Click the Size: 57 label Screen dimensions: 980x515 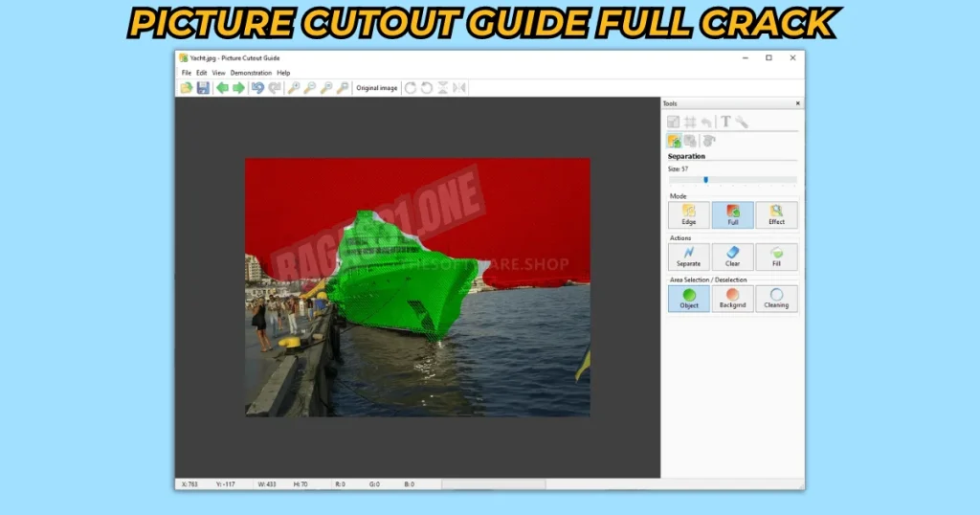[678, 168]
